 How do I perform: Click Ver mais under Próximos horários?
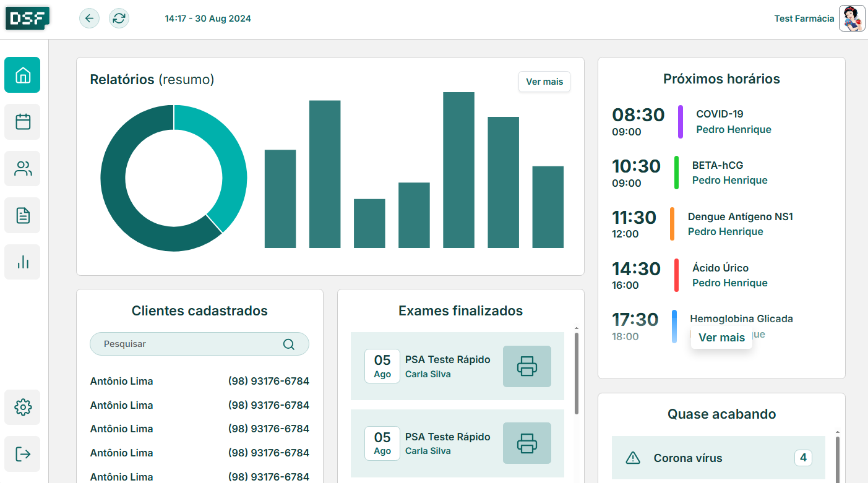pos(721,338)
